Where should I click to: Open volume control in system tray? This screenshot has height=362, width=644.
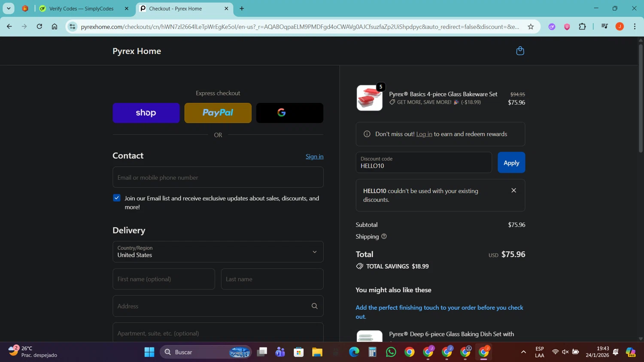[x=565, y=352]
